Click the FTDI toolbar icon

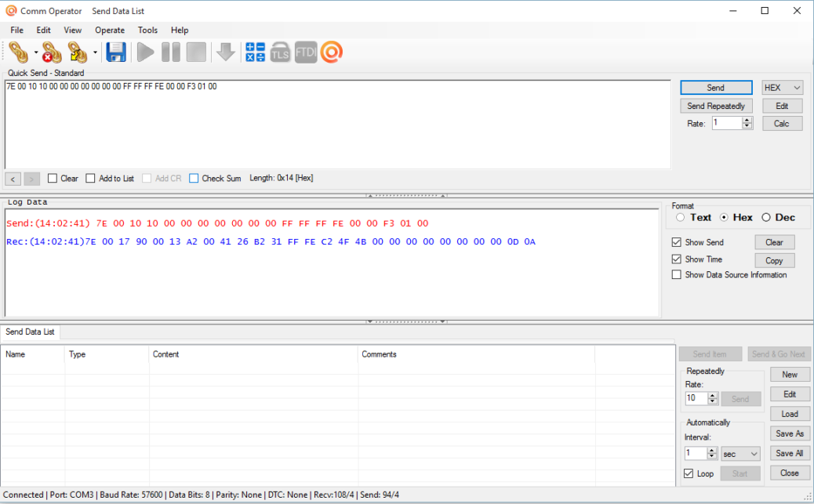click(306, 53)
